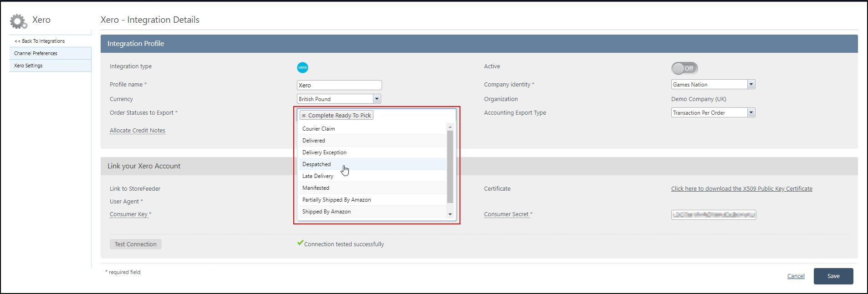Select Late Delivery status
This screenshot has width=868, height=294.
click(372, 176)
